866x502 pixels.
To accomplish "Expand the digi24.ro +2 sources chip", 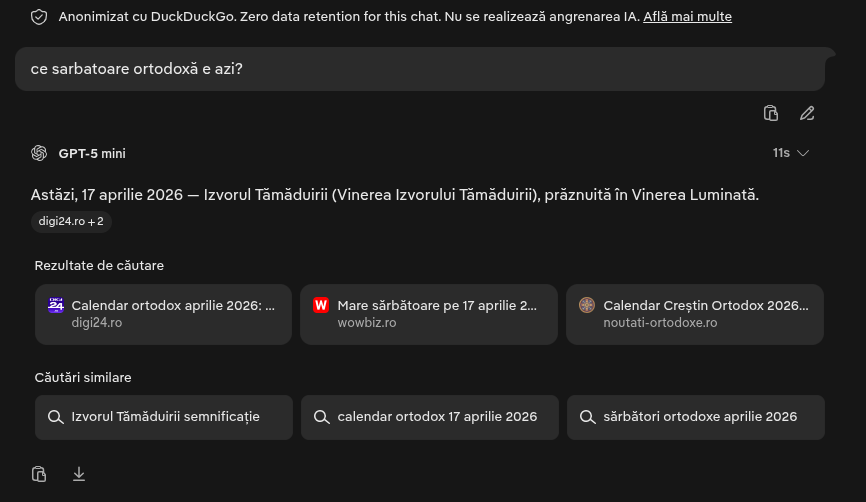I will click(x=71, y=221).
